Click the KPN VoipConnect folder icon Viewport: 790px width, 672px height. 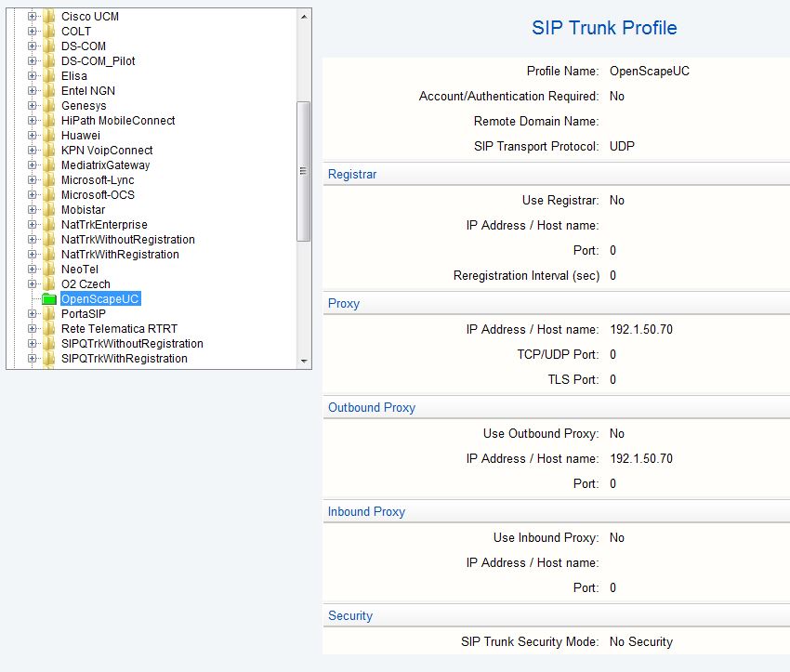49,151
